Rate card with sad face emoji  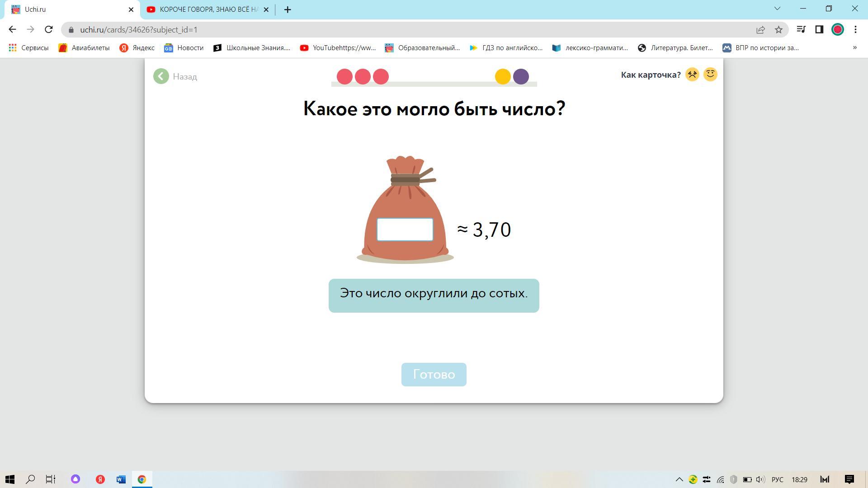[x=692, y=75]
